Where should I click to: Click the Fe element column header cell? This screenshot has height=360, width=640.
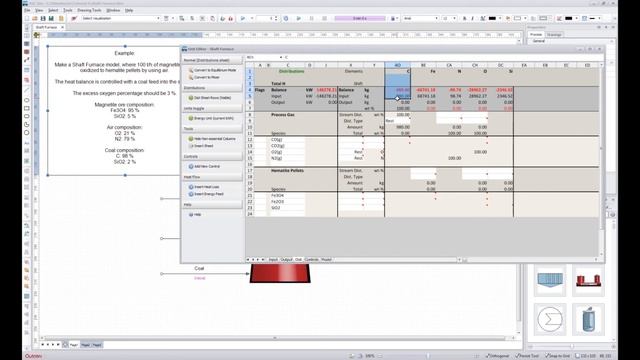point(423,71)
